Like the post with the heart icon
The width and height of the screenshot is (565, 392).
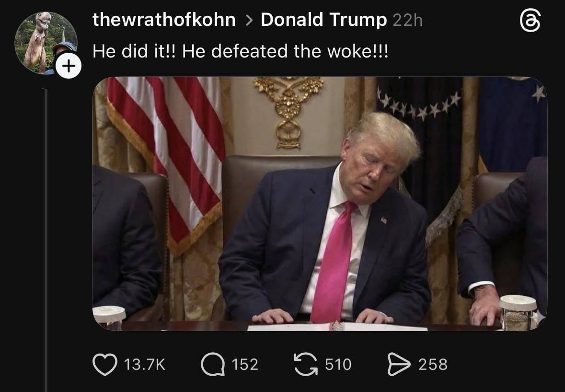click(x=105, y=364)
